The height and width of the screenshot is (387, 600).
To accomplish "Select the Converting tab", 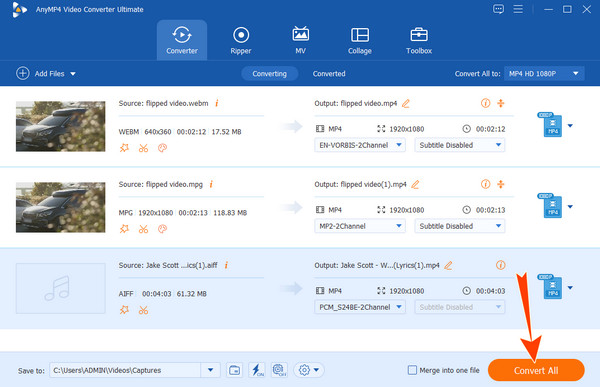I will 269,73.
